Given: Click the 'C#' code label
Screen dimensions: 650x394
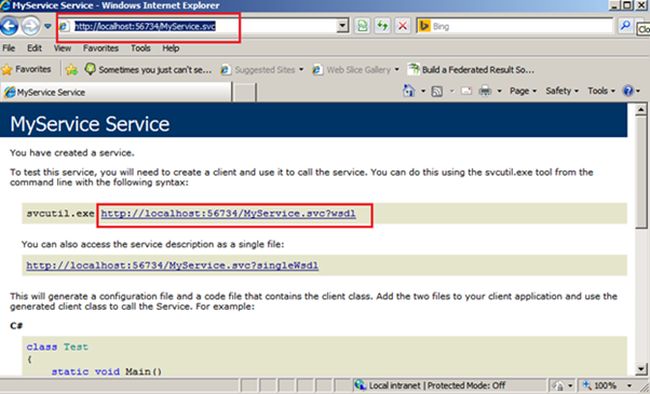Looking at the screenshot, I should 16,326.
